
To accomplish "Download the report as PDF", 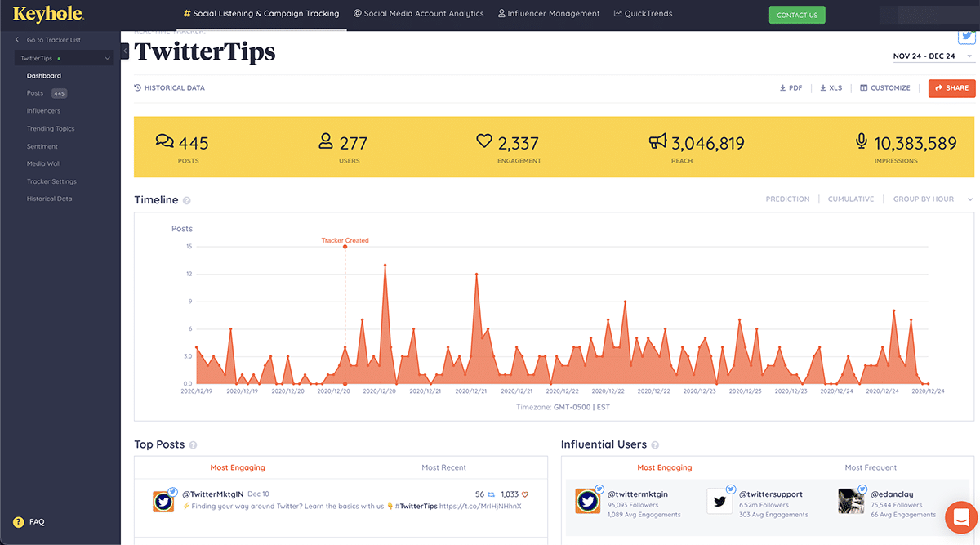I will 791,88.
